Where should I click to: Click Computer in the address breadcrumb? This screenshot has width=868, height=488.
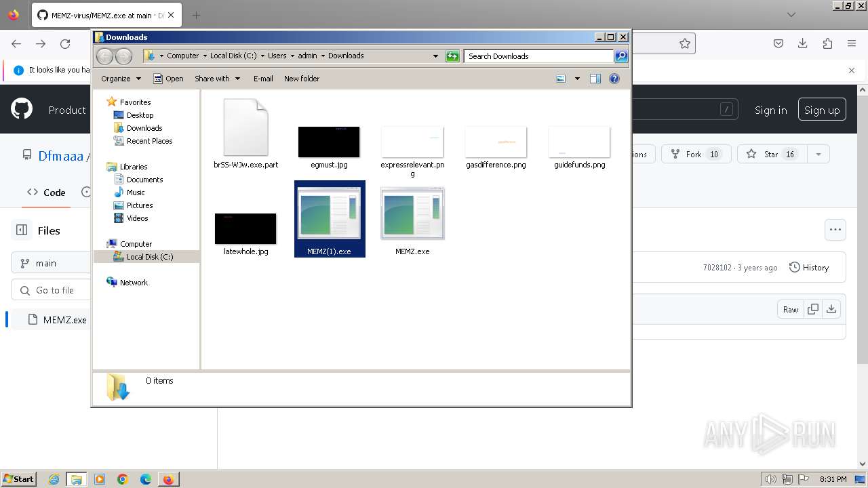click(x=182, y=56)
